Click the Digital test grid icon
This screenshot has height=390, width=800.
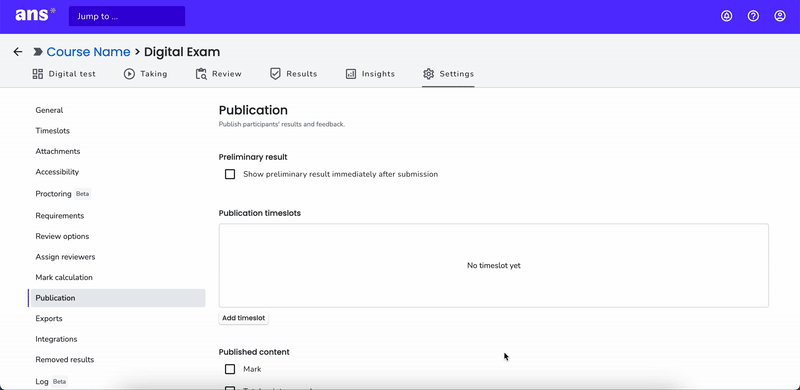(x=38, y=74)
